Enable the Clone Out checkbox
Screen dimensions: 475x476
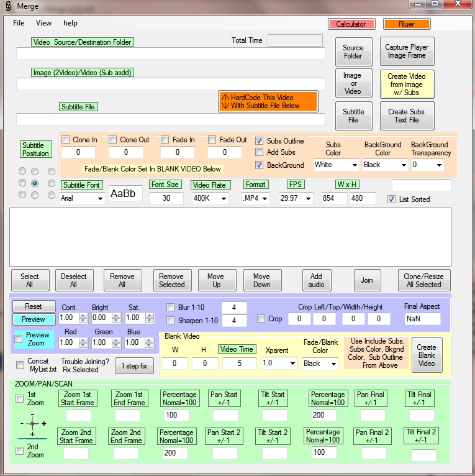click(112, 140)
